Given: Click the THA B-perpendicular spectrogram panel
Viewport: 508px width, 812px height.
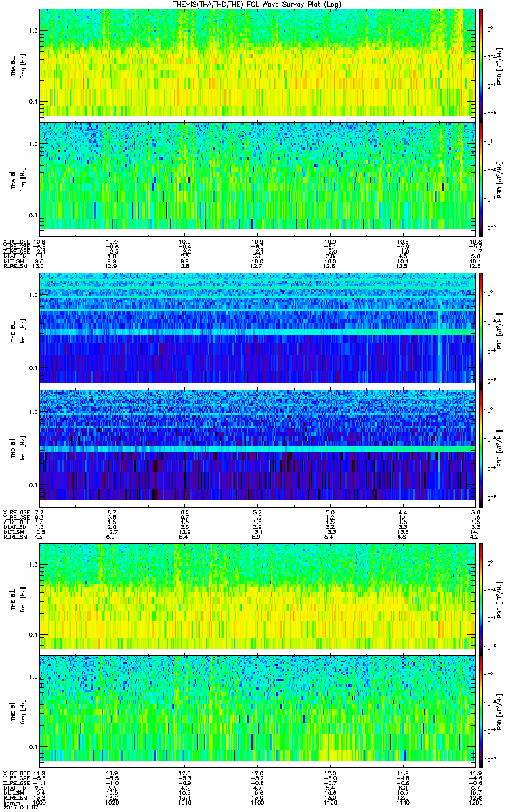Looking at the screenshot, I should [x=257, y=62].
